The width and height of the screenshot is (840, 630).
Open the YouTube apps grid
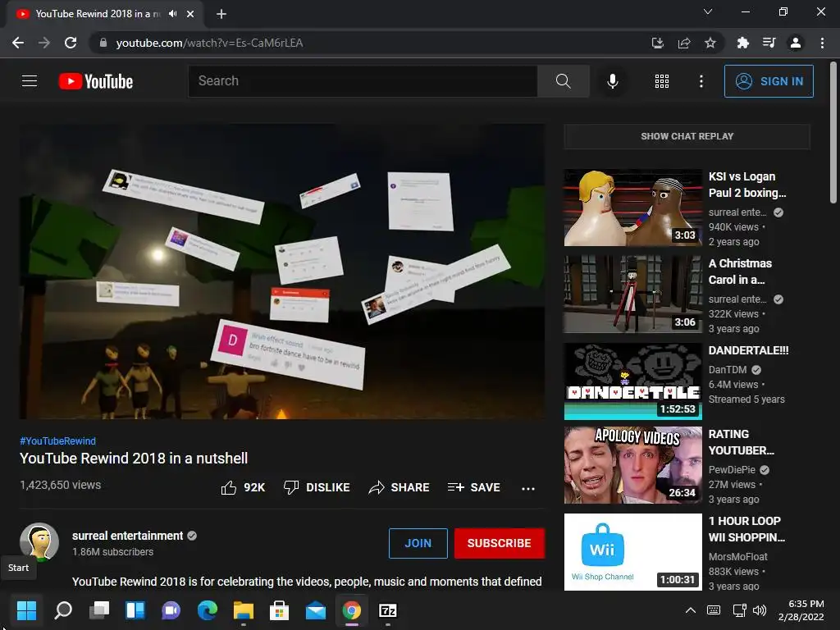pyautogui.click(x=662, y=81)
